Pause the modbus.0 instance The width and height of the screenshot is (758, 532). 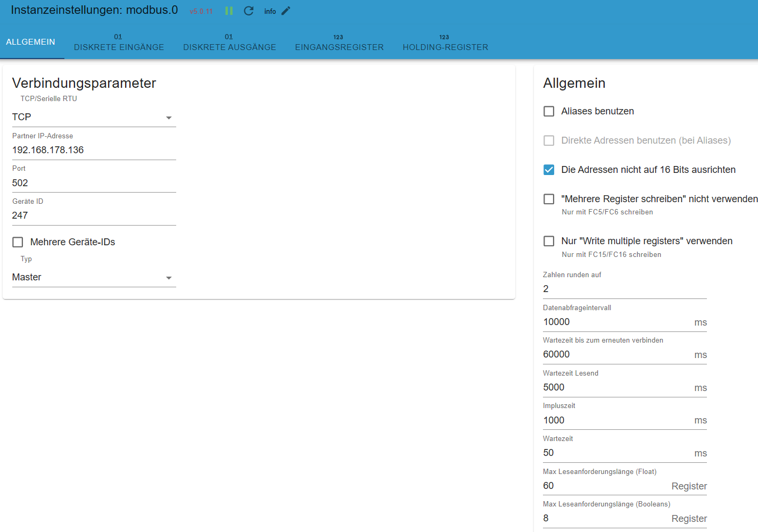point(229,11)
